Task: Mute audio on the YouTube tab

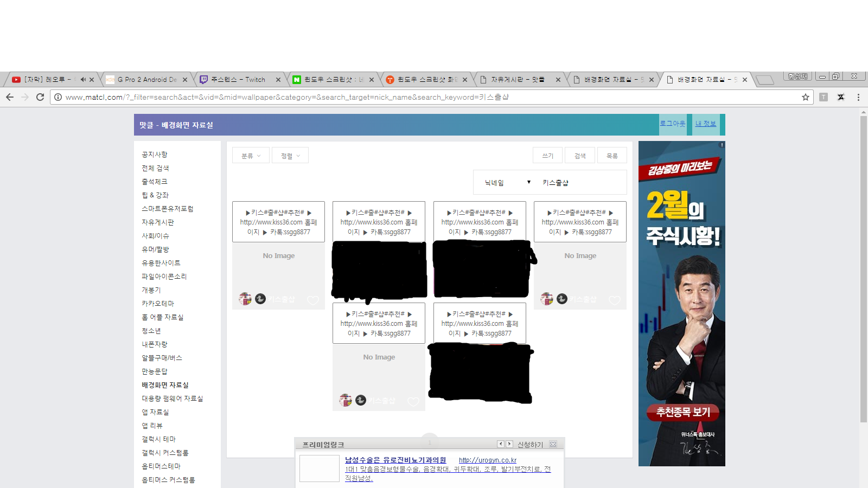Action: pyautogui.click(x=83, y=80)
